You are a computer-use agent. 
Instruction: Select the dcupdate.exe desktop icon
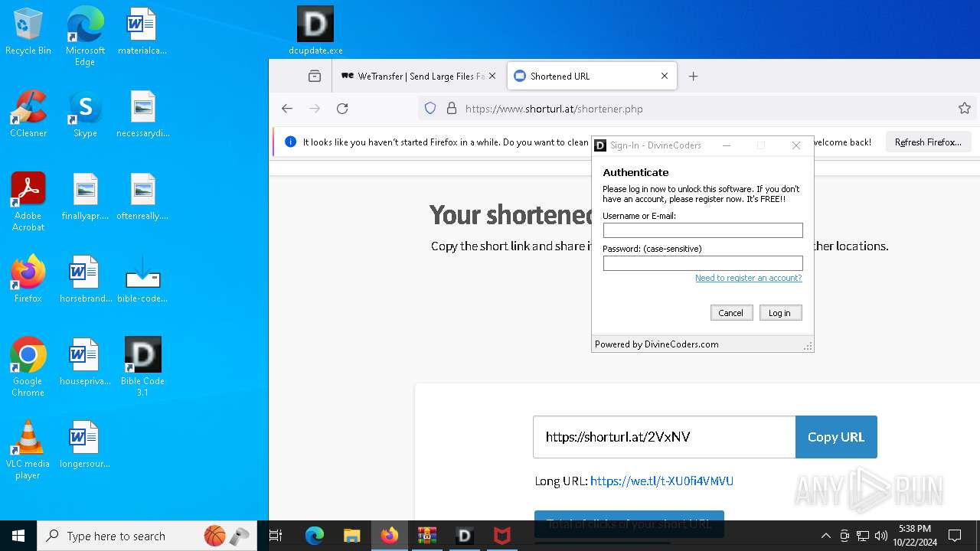click(x=315, y=31)
